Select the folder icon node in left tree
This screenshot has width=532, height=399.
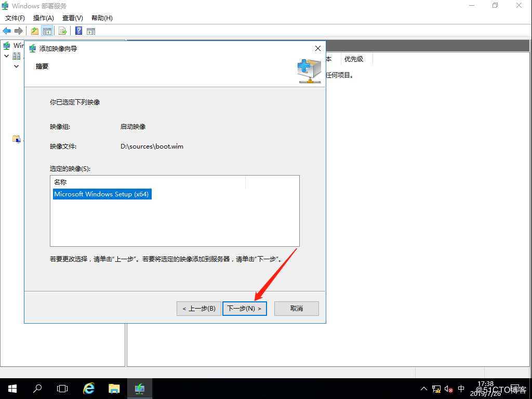coord(16,139)
